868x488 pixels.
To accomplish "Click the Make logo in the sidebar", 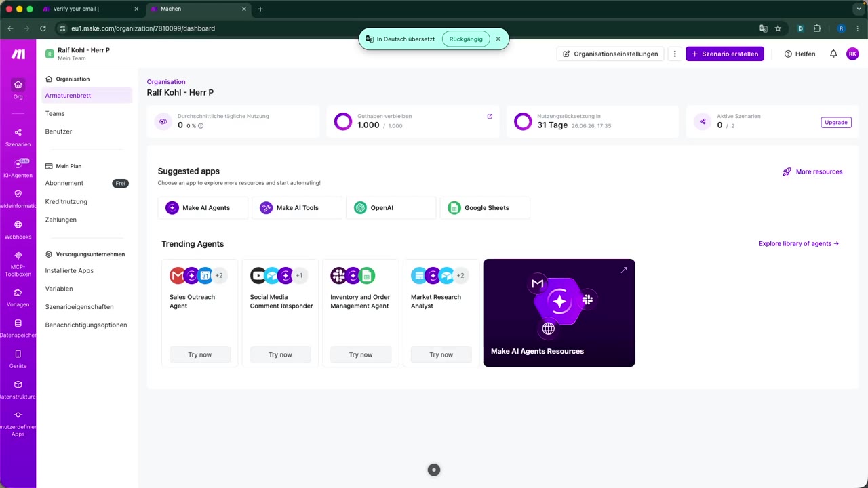I will (x=18, y=54).
